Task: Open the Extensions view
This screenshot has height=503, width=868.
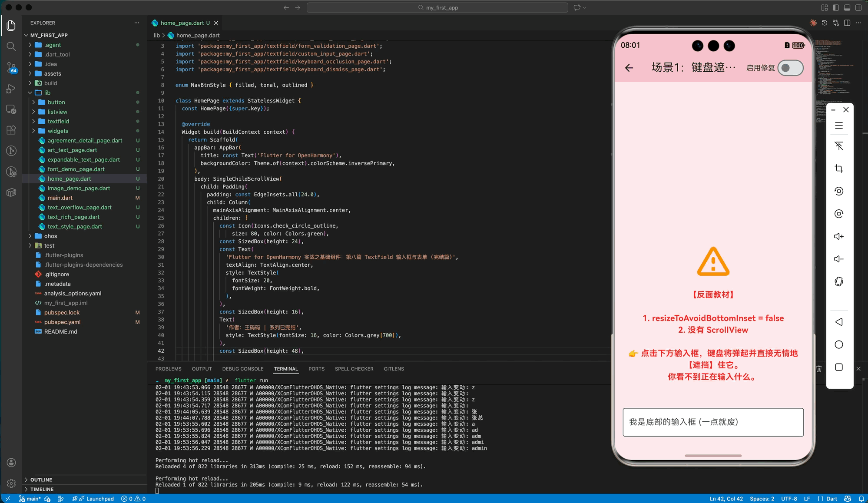Action: point(11,130)
